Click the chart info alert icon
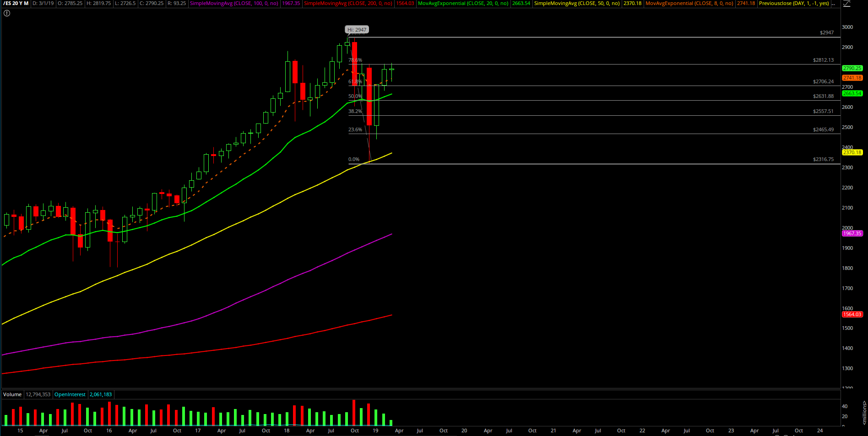Screen dimensions: 868x436 click(x=6, y=13)
